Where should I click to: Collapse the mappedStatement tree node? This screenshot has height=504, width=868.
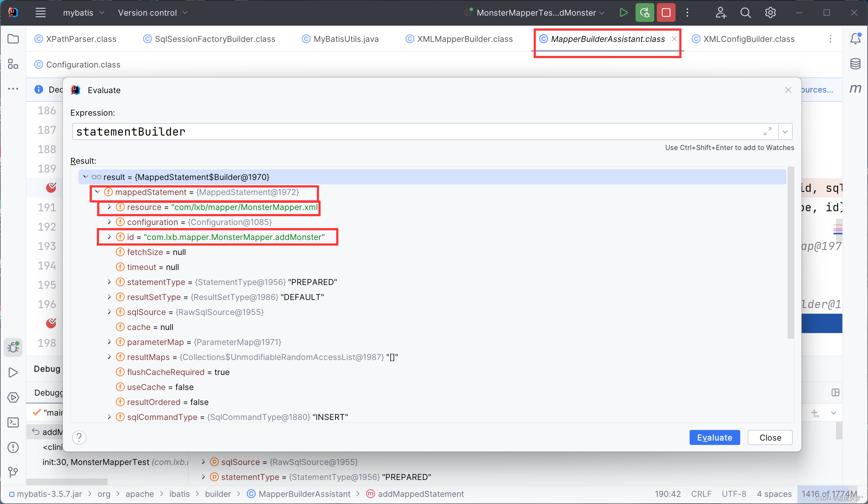coord(97,192)
